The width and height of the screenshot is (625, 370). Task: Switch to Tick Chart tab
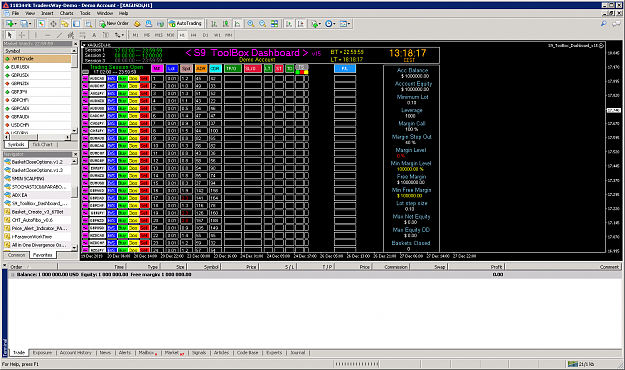pos(42,144)
